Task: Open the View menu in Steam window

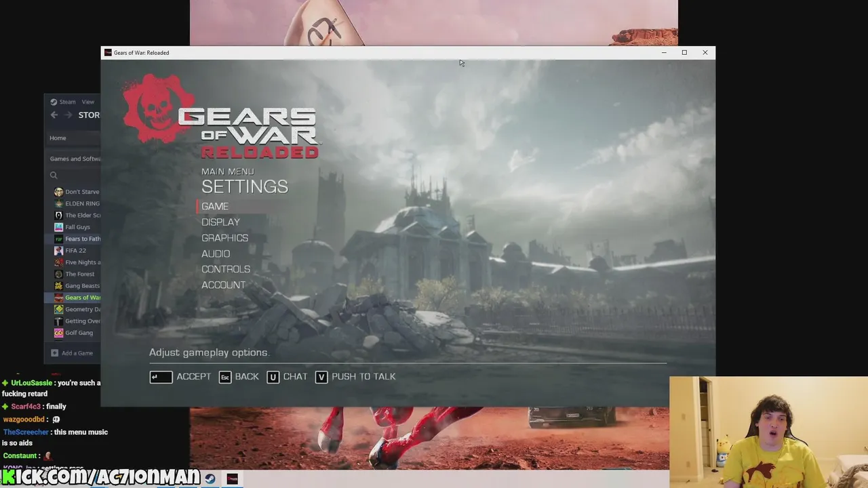Action: 88,102
